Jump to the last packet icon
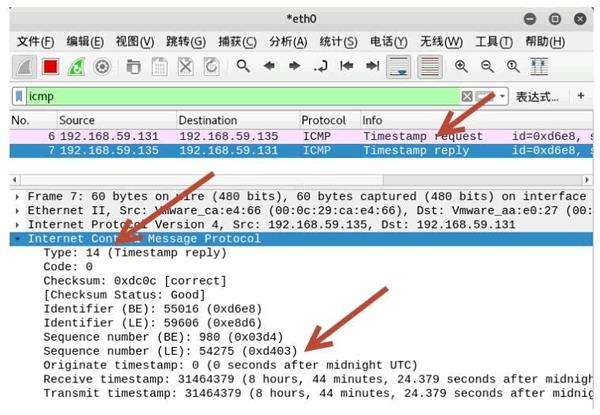The image size is (600, 415). (x=372, y=67)
